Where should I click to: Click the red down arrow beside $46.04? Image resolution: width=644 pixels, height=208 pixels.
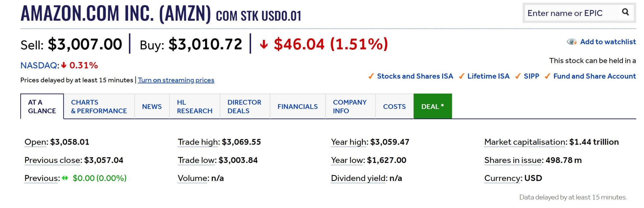tap(264, 44)
